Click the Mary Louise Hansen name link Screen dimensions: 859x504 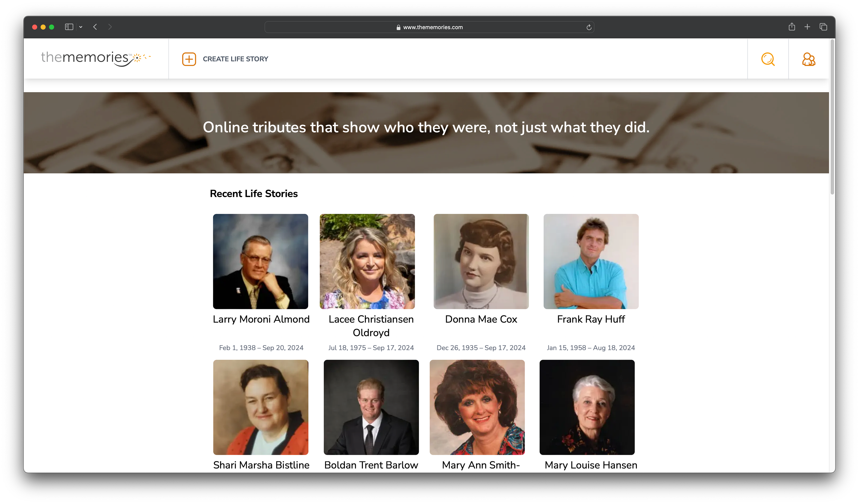pos(591,465)
